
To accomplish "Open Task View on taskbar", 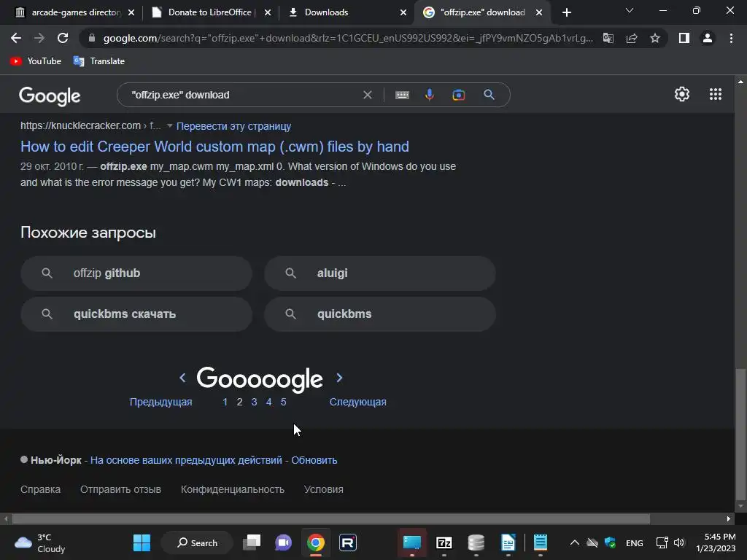I will pyautogui.click(x=252, y=542).
